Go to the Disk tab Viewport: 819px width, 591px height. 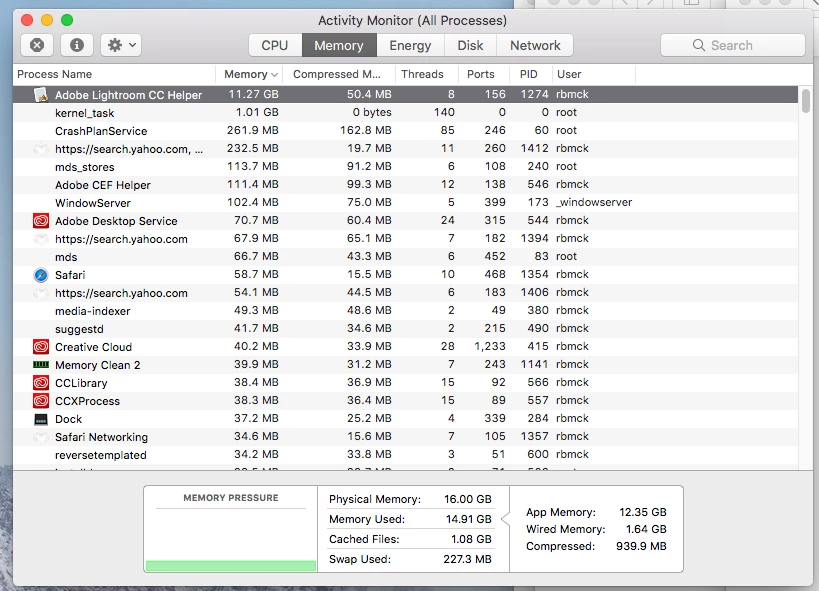470,45
